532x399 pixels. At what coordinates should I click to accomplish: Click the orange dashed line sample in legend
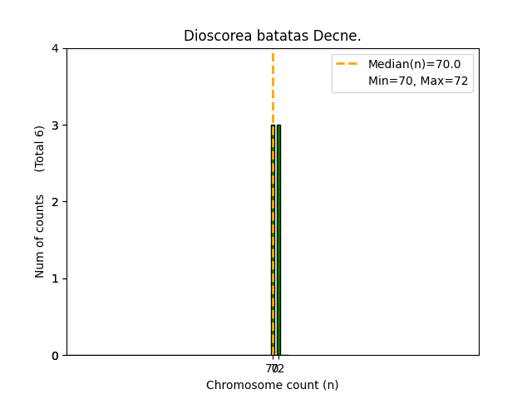(350, 64)
